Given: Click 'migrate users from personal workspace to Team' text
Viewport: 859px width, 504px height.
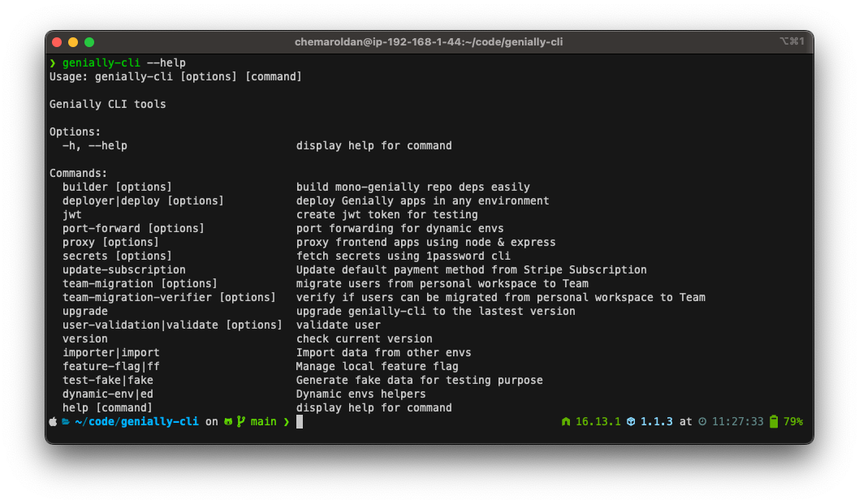Looking at the screenshot, I should click(x=442, y=284).
